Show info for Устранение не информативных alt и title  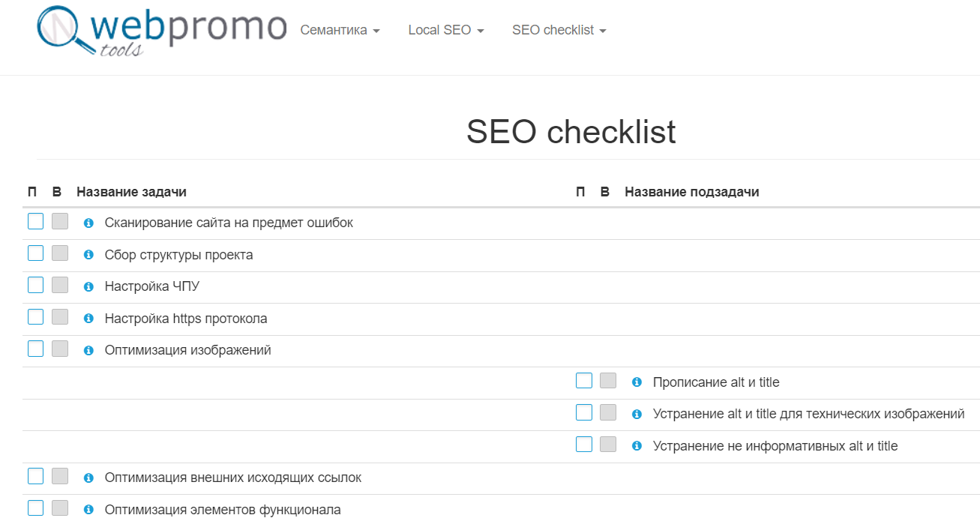click(637, 446)
